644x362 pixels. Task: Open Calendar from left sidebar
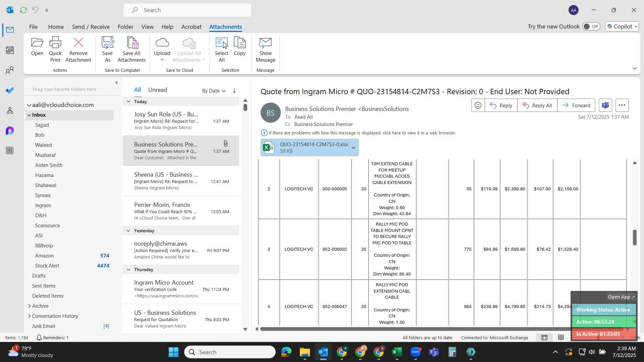[10, 50]
